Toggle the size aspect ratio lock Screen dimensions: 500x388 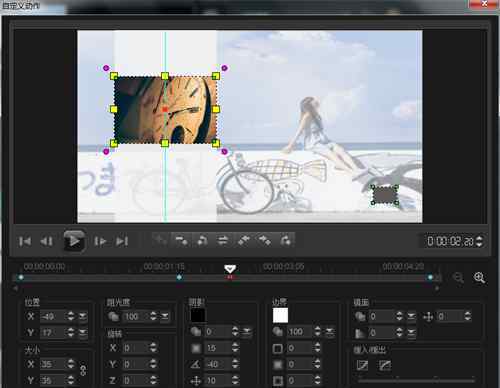coord(83,370)
